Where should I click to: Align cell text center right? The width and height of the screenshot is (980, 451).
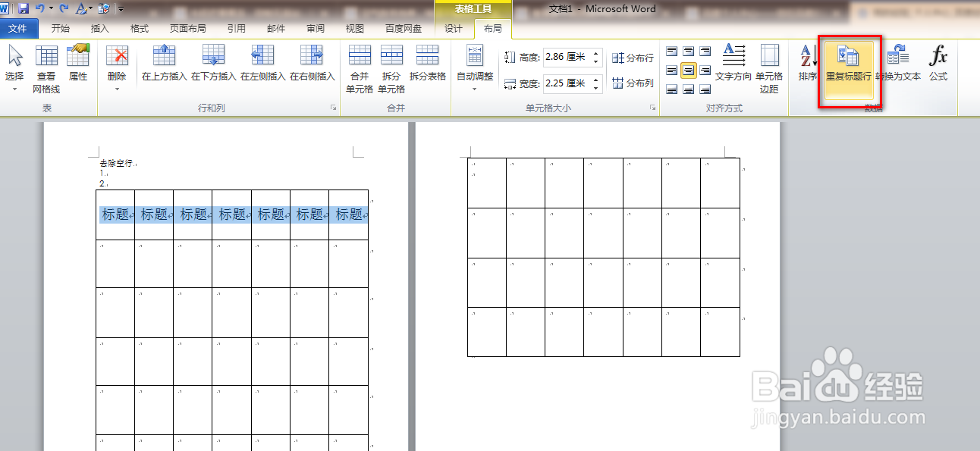coord(705,70)
